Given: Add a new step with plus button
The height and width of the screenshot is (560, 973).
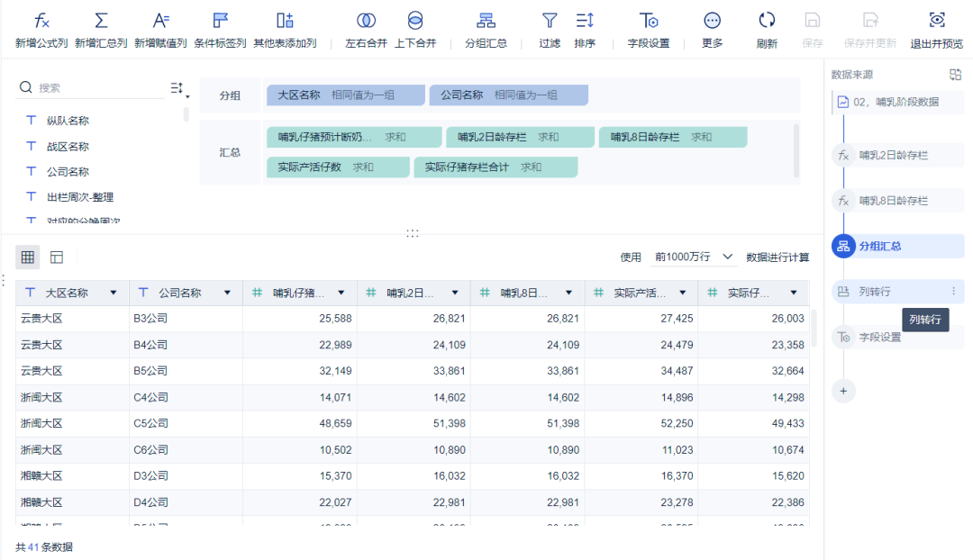Looking at the screenshot, I should tap(843, 391).
